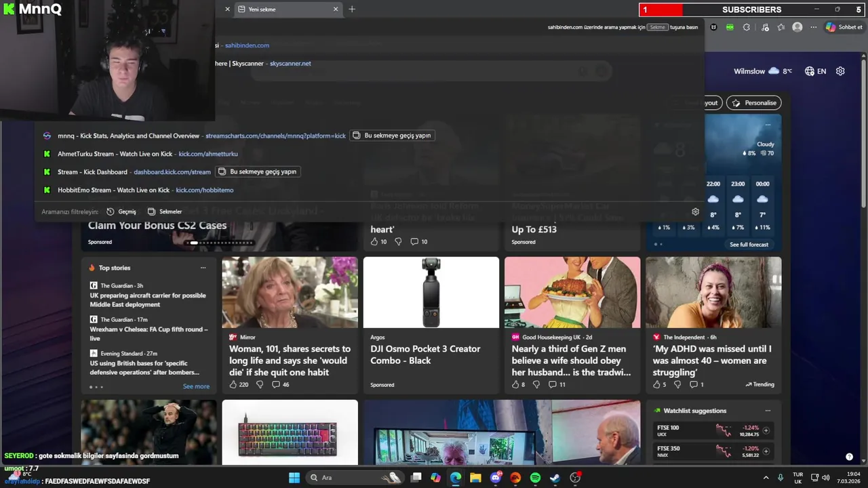This screenshot has width=868, height=488.
Task: Open page settings gear next to EN
Action: pyautogui.click(x=840, y=71)
